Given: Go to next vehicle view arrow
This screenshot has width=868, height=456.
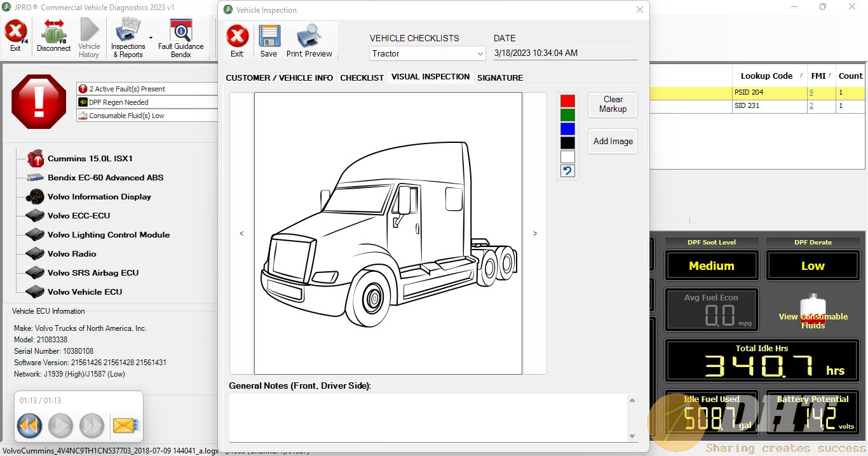Looking at the screenshot, I should tap(535, 234).
